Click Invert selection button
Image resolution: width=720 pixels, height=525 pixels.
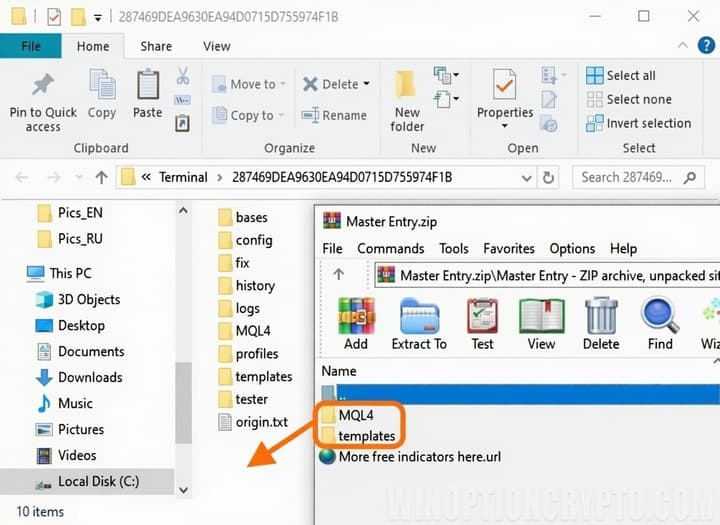point(639,123)
